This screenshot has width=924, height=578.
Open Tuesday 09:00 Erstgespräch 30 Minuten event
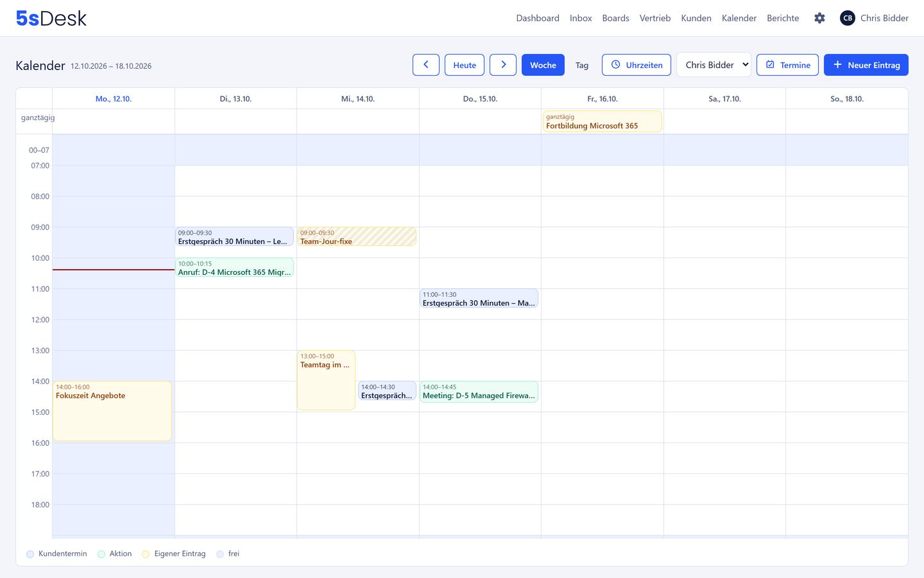coord(234,236)
